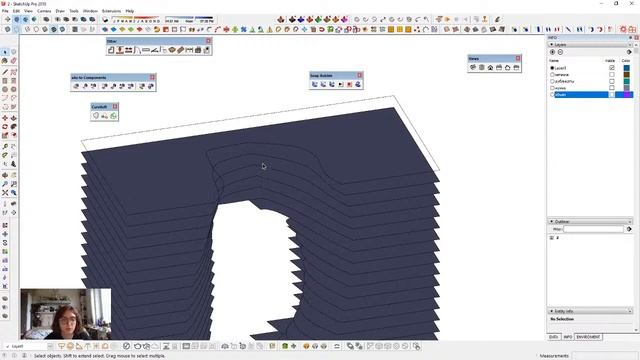This screenshot has width=640, height=360.
Task: Open Outliner details arrow menu
Action: coord(629,229)
